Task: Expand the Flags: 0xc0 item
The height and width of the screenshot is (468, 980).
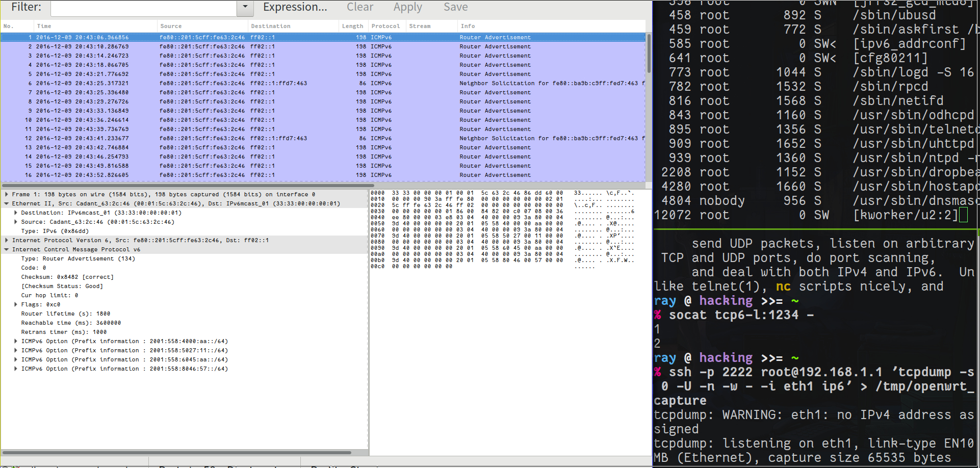Action: point(15,304)
